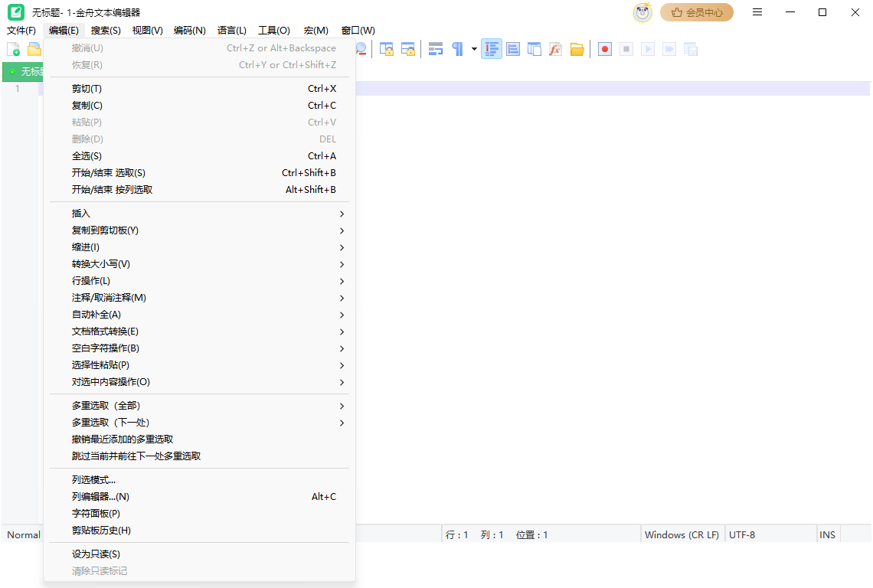Choose 开始/结束 选取(S) menu entry

coord(199,172)
